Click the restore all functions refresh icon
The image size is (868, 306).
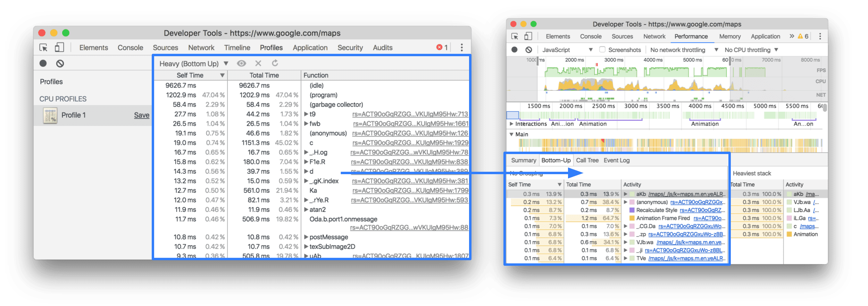click(x=275, y=63)
